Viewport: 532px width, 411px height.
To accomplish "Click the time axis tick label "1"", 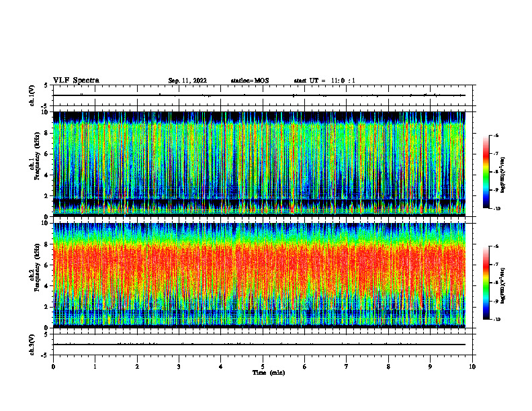I will coord(95,367).
